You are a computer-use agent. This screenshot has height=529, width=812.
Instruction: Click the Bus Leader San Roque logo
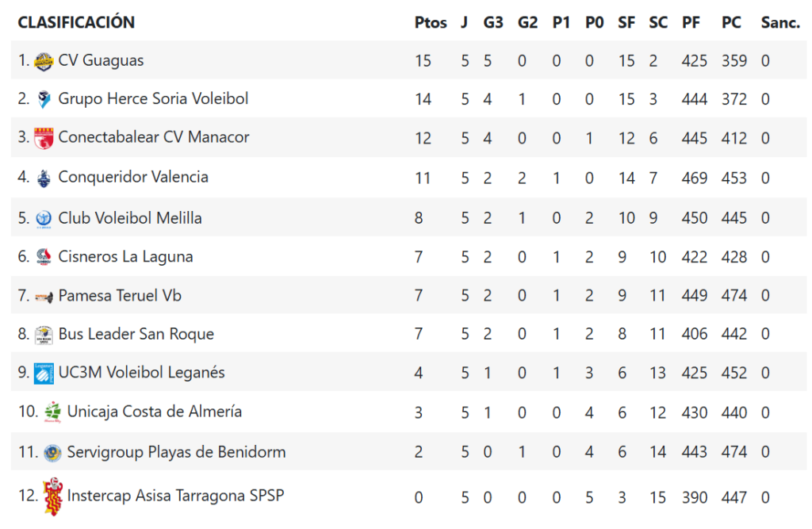point(44,335)
